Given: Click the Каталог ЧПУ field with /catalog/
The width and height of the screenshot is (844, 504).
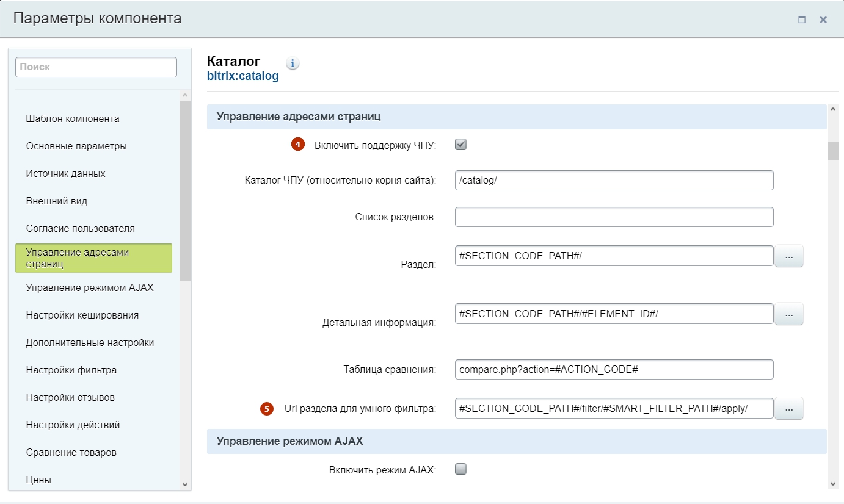Looking at the screenshot, I should click(x=614, y=181).
